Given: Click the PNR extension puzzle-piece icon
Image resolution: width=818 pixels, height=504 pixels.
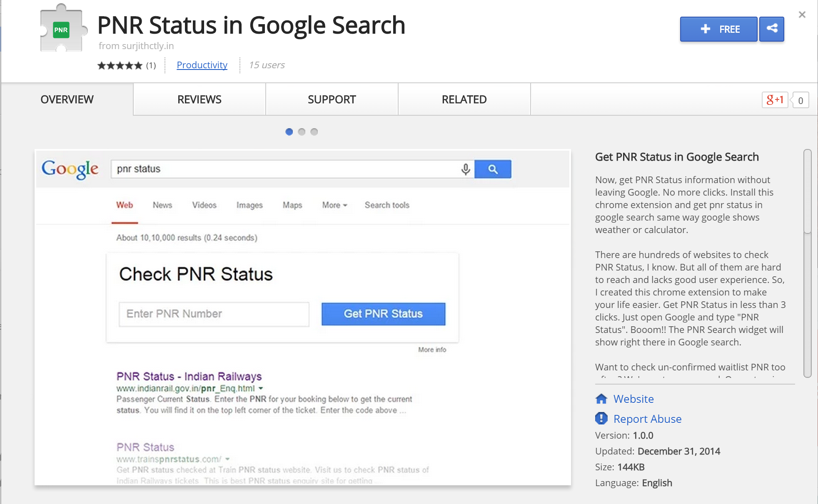Looking at the screenshot, I should click(63, 28).
